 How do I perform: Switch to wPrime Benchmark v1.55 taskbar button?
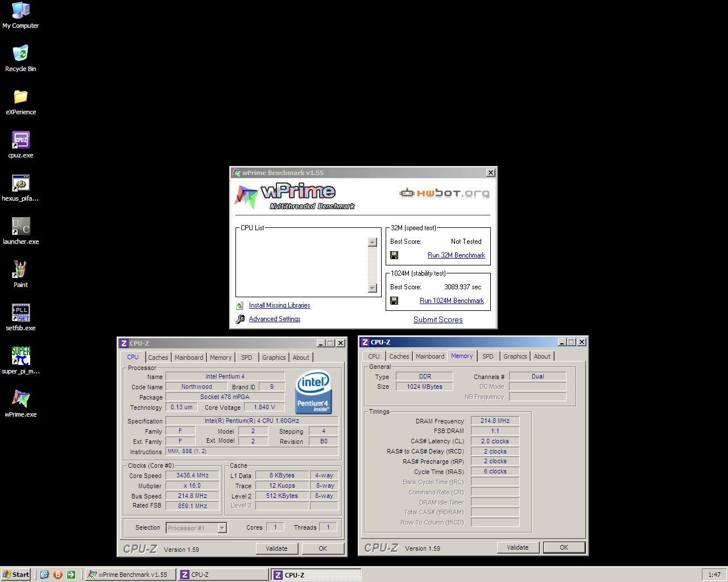tap(130, 575)
